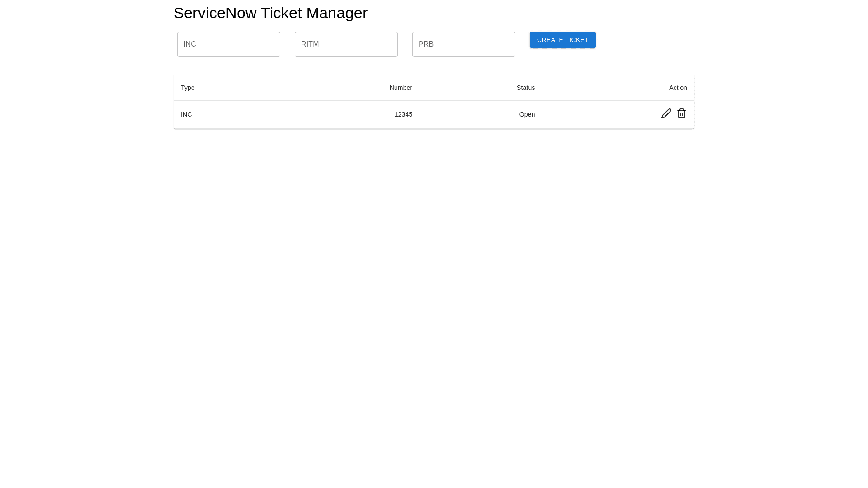Click the ticket number 12345
Viewport: 868px width, 488px height.
403,114
